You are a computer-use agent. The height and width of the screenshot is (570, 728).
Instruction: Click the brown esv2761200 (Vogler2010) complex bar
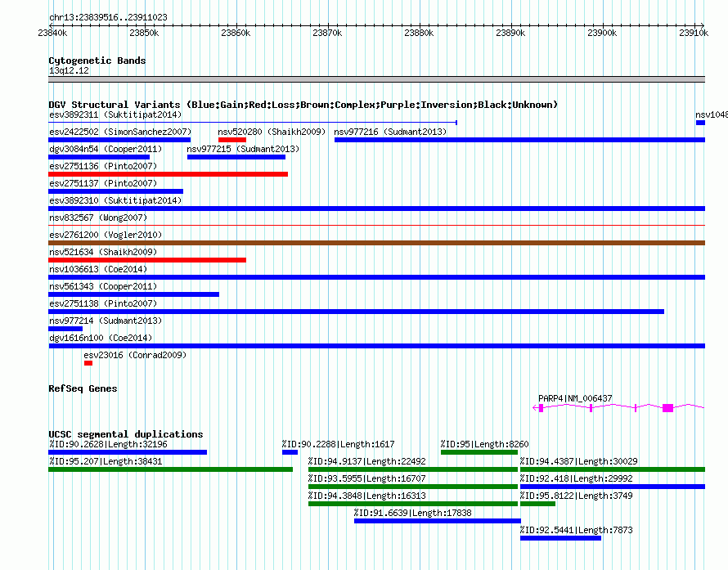tap(376, 243)
